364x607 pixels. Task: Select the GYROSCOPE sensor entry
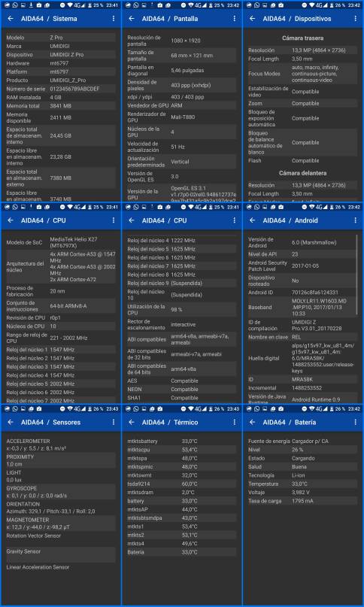pyautogui.click(x=61, y=492)
